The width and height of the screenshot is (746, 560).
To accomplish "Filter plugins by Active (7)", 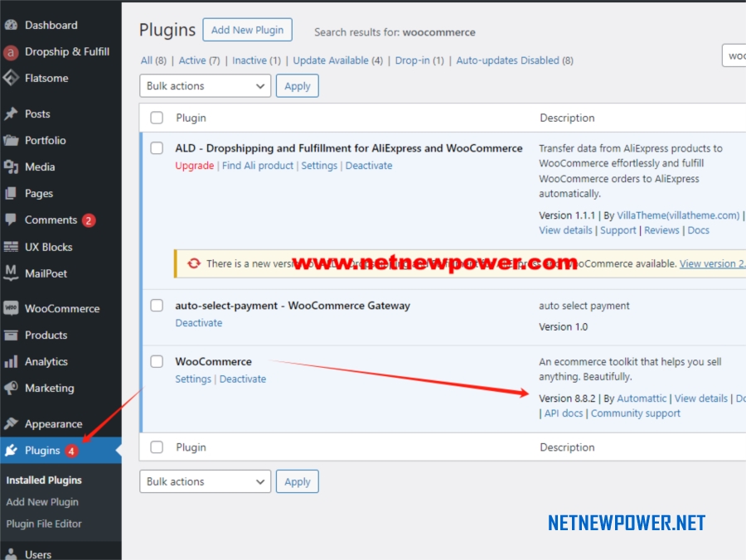I will [199, 60].
